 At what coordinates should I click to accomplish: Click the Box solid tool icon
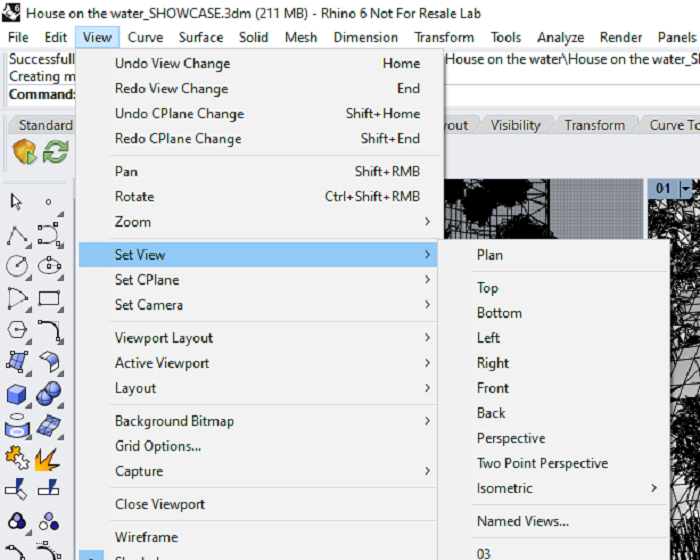coord(17,394)
